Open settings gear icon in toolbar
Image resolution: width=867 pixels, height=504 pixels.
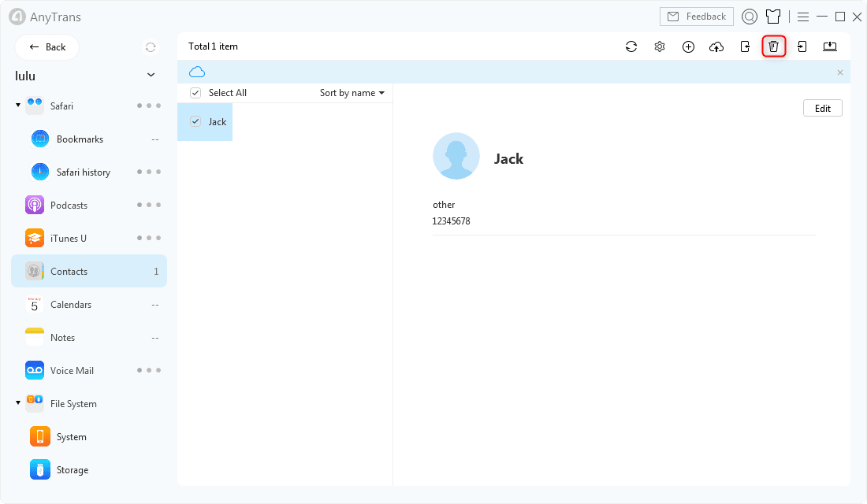coord(660,46)
